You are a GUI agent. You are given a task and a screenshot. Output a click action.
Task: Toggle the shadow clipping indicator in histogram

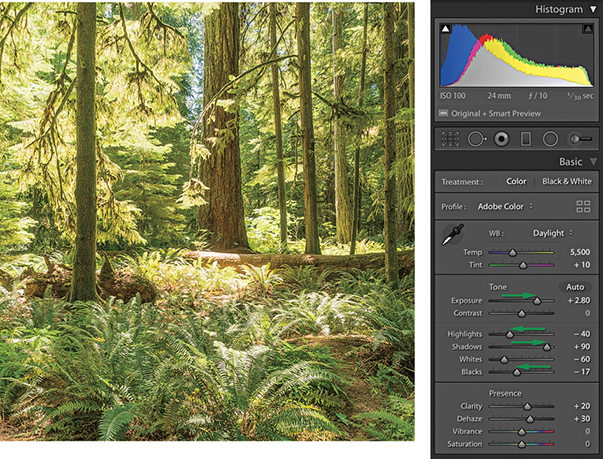coord(447,30)
